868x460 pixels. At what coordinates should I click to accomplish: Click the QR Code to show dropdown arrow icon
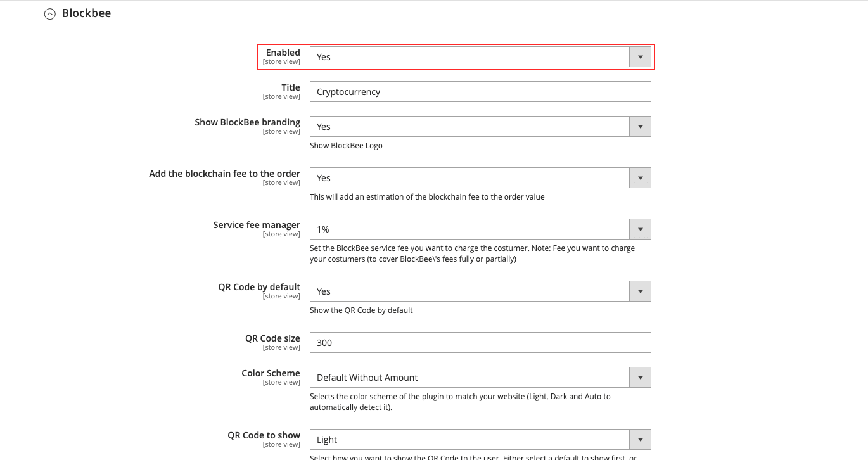640,439
